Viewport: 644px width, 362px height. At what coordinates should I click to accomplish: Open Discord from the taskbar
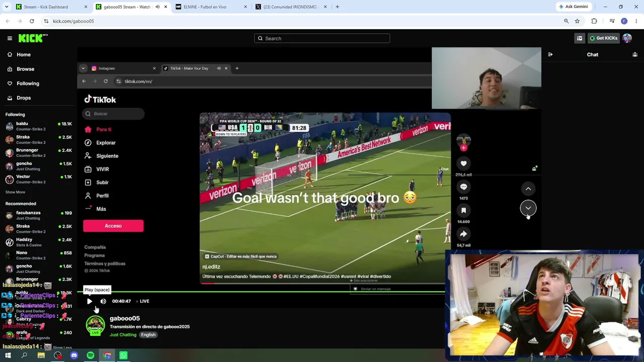74,355
